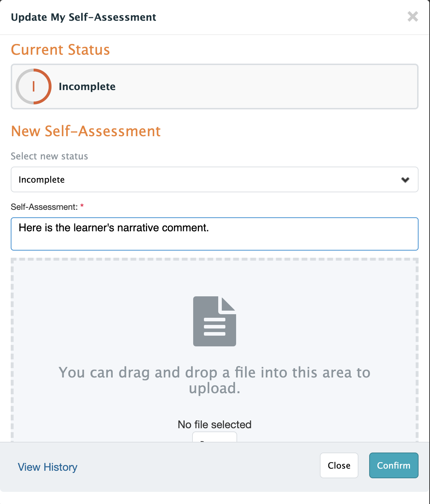Image resolution: width=430 pixels, height=504 pixels.
Task: Click the red required asterisk marker
Action: [x=82, y=206]
